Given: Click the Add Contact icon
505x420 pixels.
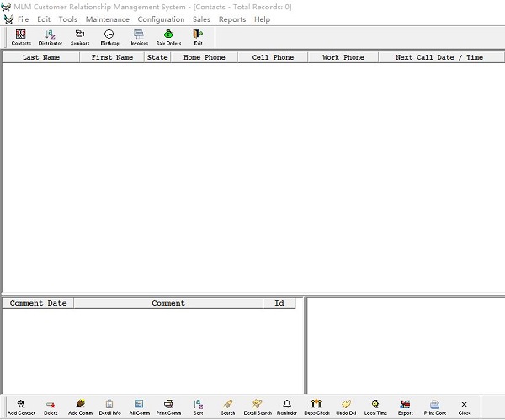Looking at the screenshot, I should (x=21, y=407).
